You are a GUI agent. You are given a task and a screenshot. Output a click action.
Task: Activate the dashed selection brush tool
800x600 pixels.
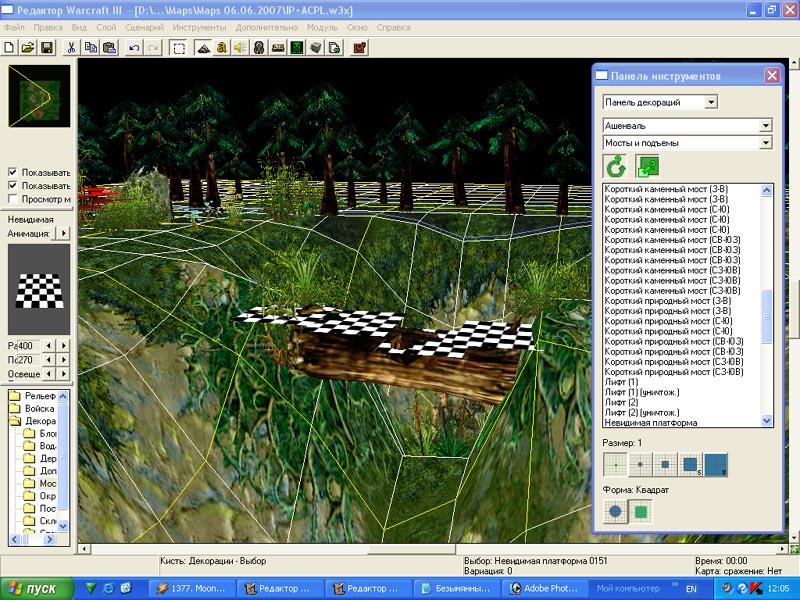179,48
